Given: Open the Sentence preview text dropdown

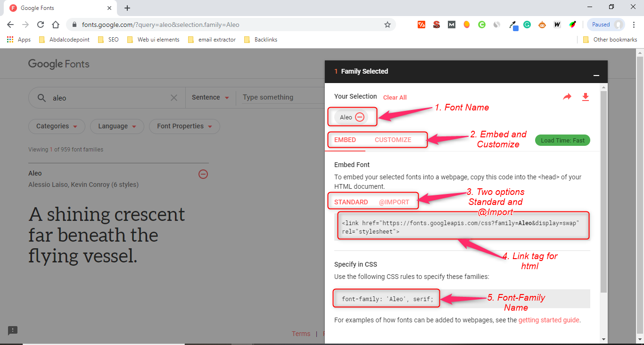Looking at the screenshot, I should [210, 98].
